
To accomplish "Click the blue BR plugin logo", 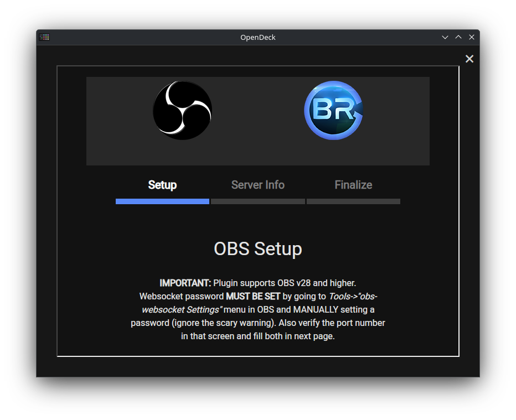I will tap(333, 111).
